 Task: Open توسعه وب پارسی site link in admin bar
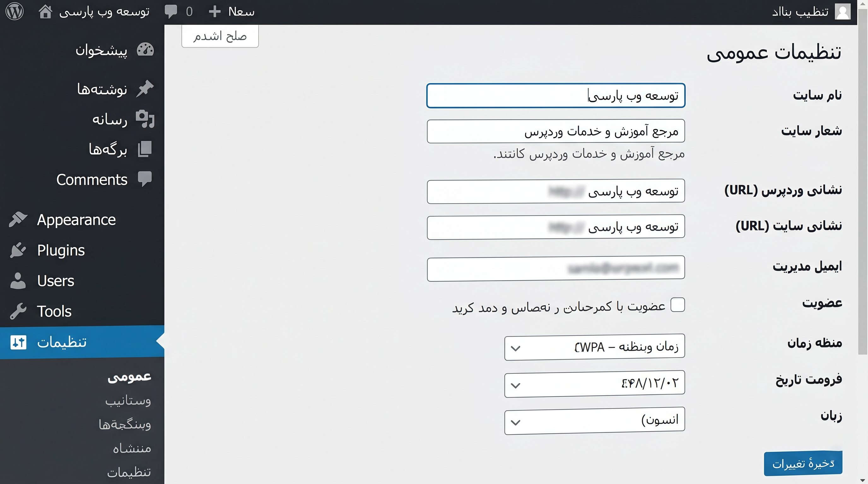click(104, 12)
